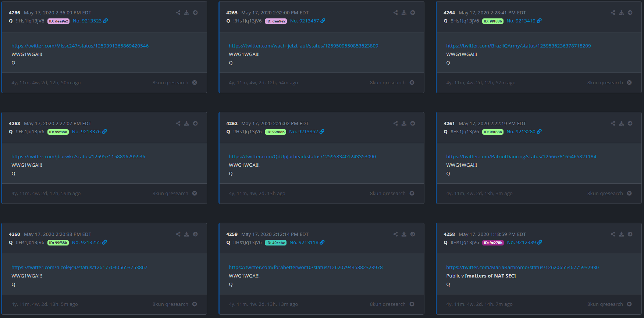
Task: Open the PatriotDancing Twitter status link
Action: (521, 156)
